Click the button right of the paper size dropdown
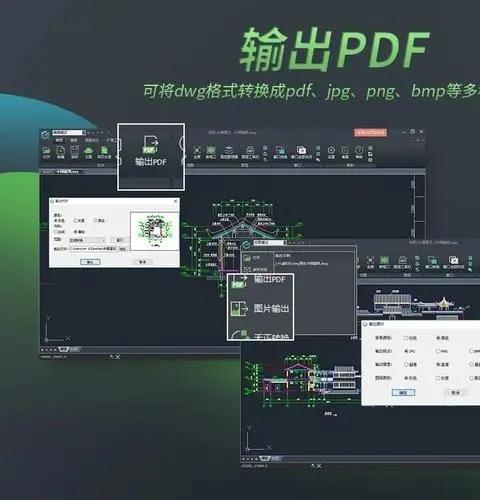The height and width of the screenshot is (500, 480). 119,240
